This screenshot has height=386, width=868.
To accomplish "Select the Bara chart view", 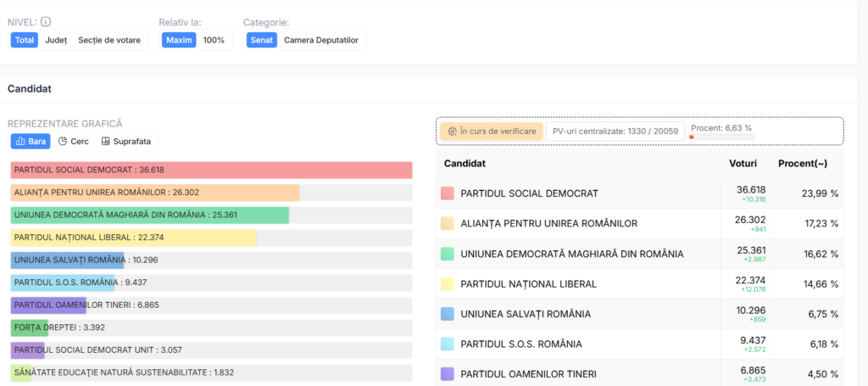I will pyautogui.click(x=31, y=142).
